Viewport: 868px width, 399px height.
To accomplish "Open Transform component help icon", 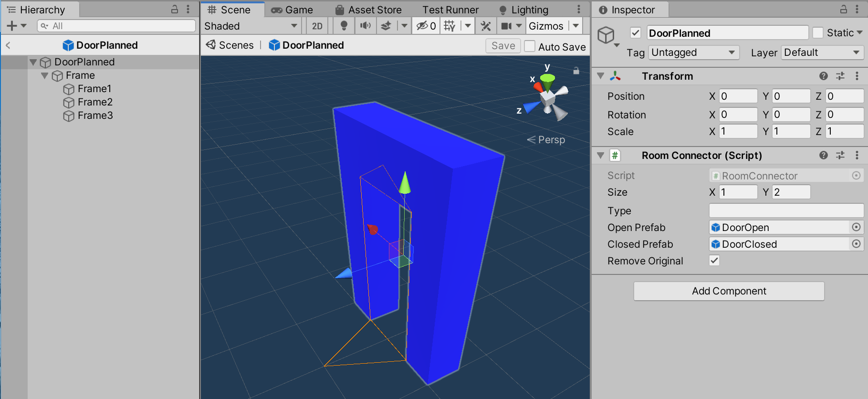I will (x=824, y=76).
